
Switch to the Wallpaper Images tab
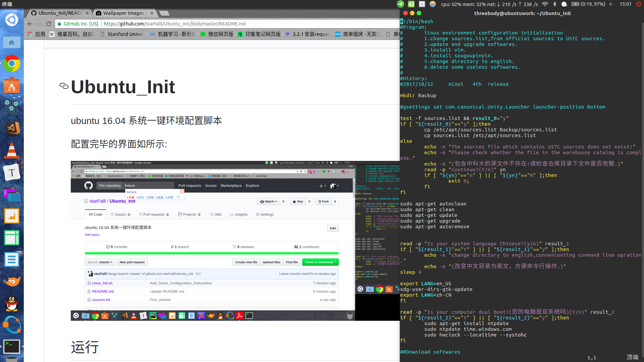tap(123, 13)
